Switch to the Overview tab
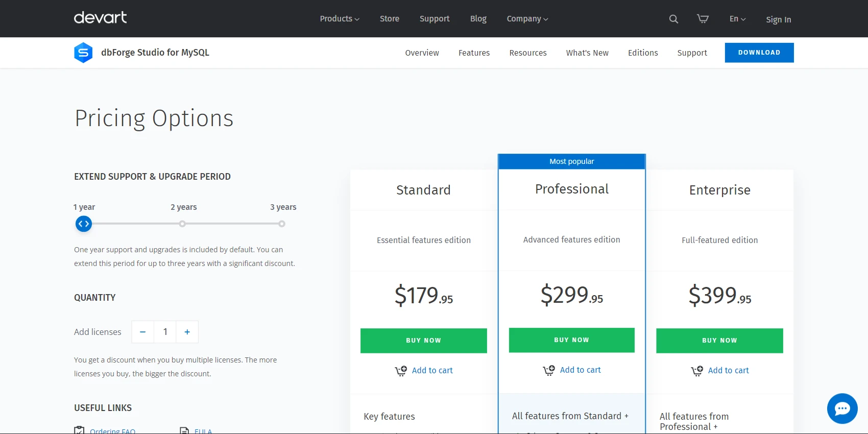Screen dimensions: 868x434 click(422, 53)
